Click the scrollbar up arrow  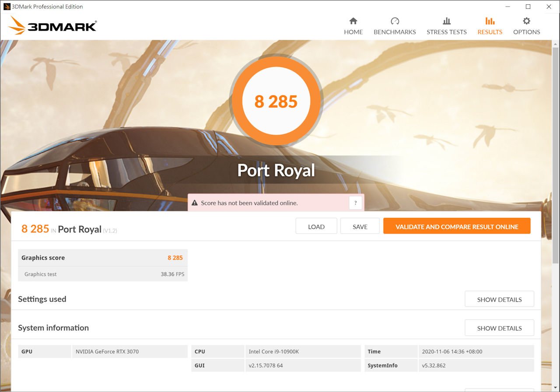click(556, 44)
